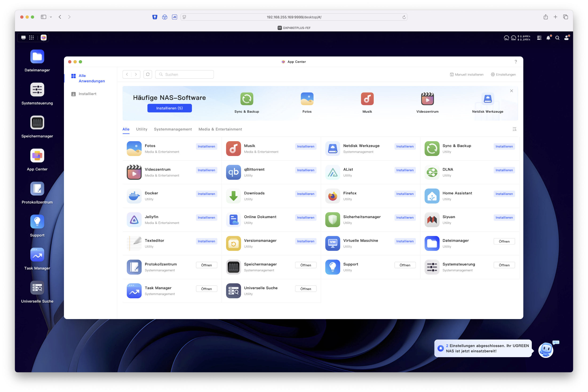Open the Speichermanager desktop icon
The width and height of the screenshot is (588, 392).
(37, 123)
